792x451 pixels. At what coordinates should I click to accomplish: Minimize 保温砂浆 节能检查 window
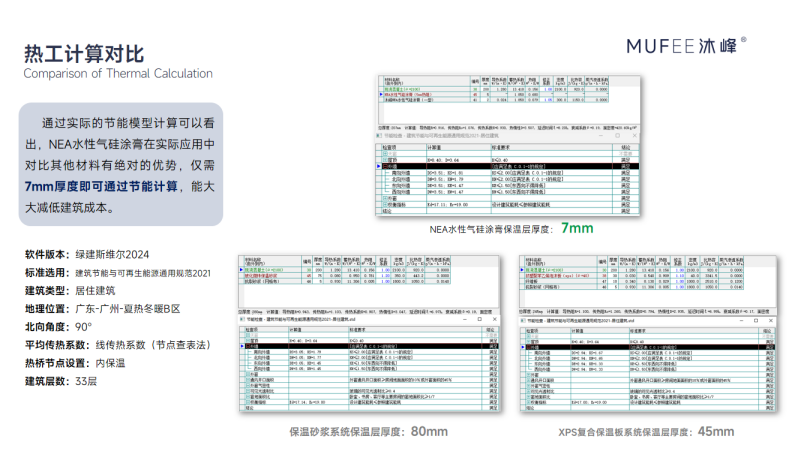465,319
